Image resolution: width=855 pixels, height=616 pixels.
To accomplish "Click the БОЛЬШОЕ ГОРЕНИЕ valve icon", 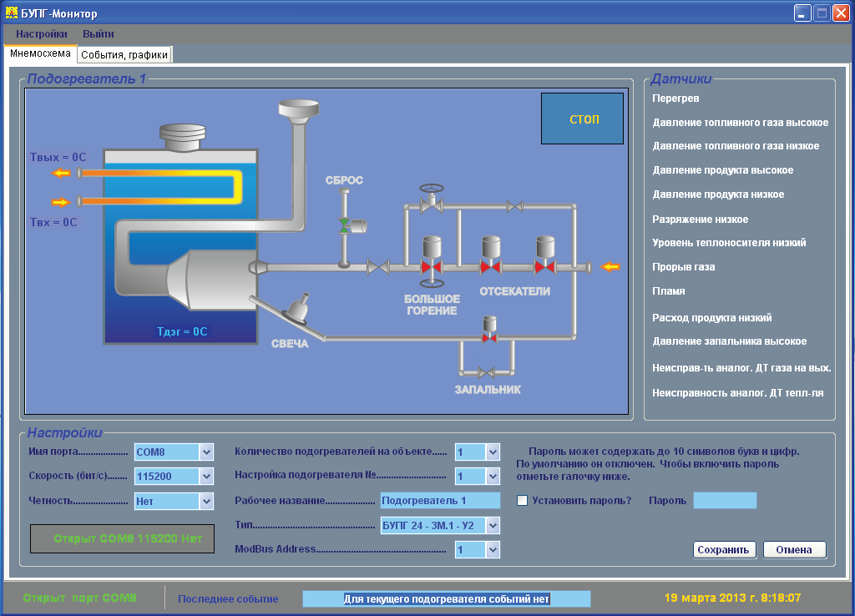I will 432,266.
